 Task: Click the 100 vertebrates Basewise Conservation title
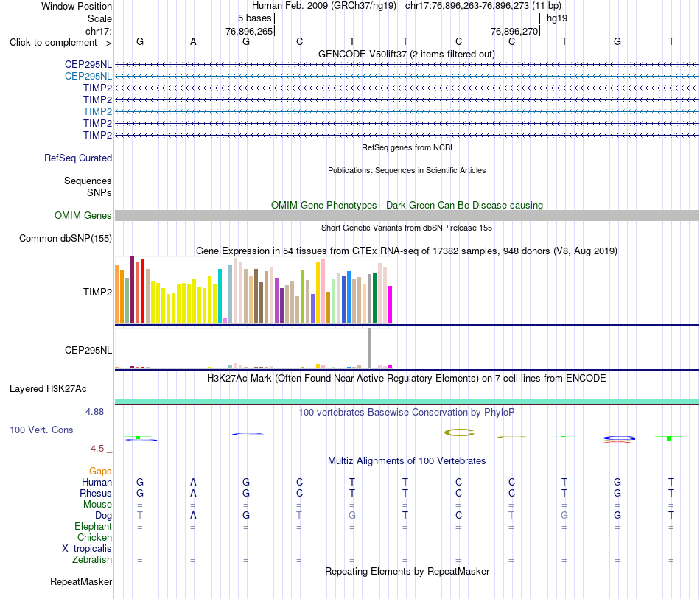[x=407, y=412]
